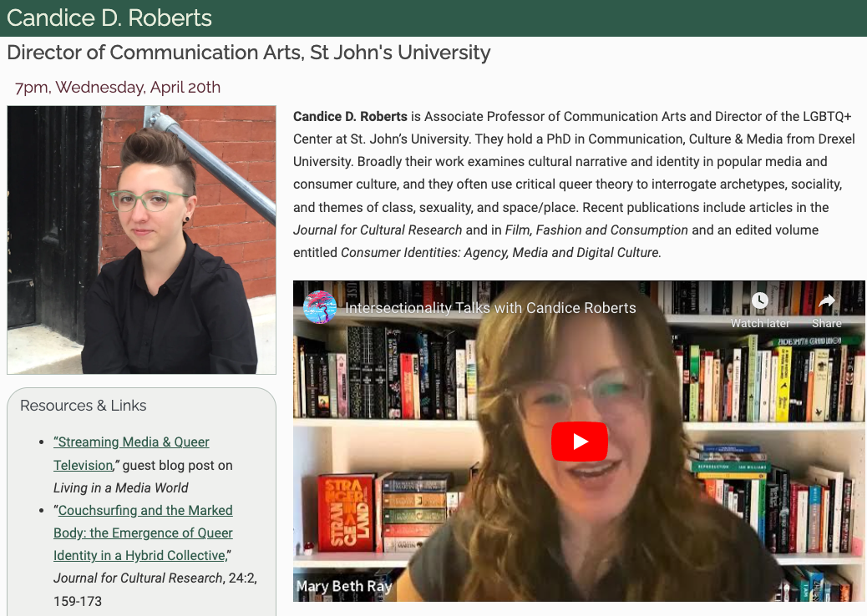
Task: Click the bold Candice D. Roberts name in bio
Action: pyautogui.click(x=350, y=117)
